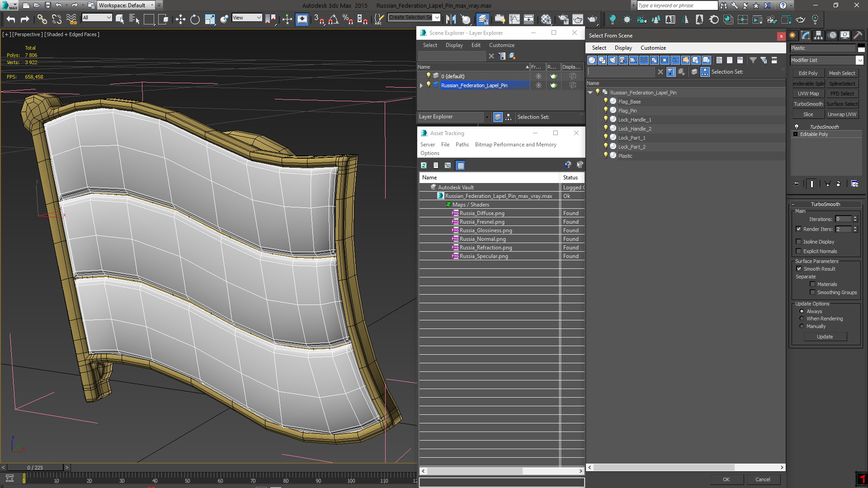
Task: Click the Plastic object color swatch
Action: click(861, 48)
